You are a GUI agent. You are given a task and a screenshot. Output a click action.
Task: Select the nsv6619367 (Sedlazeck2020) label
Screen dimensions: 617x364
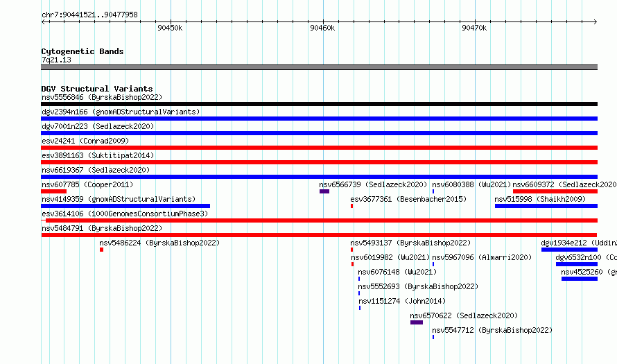96,170
